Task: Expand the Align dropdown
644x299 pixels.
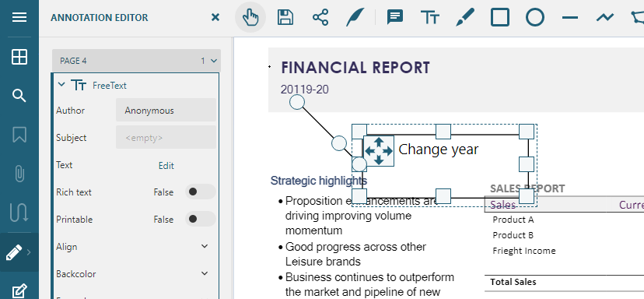Action: [x=205, y=246]
